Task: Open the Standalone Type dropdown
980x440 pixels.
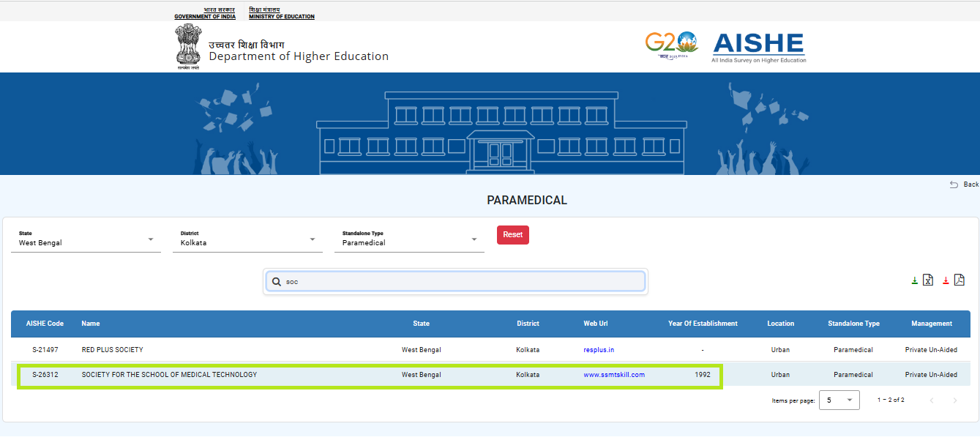Action: (x=409, y=239)
